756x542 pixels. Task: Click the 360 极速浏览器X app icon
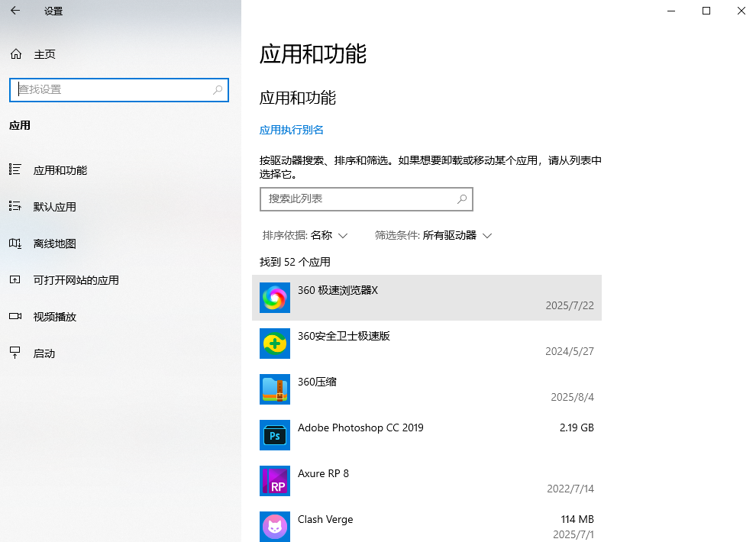(x=274, y=298)
